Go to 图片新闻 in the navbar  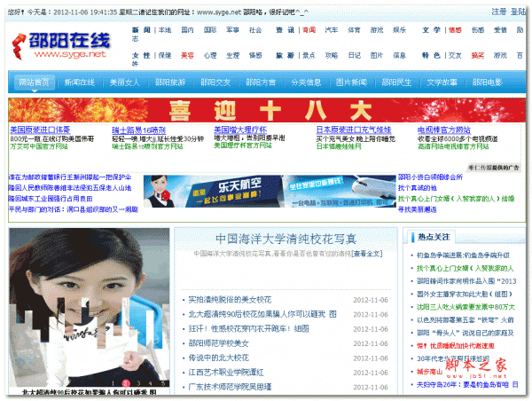pos(351,83)
